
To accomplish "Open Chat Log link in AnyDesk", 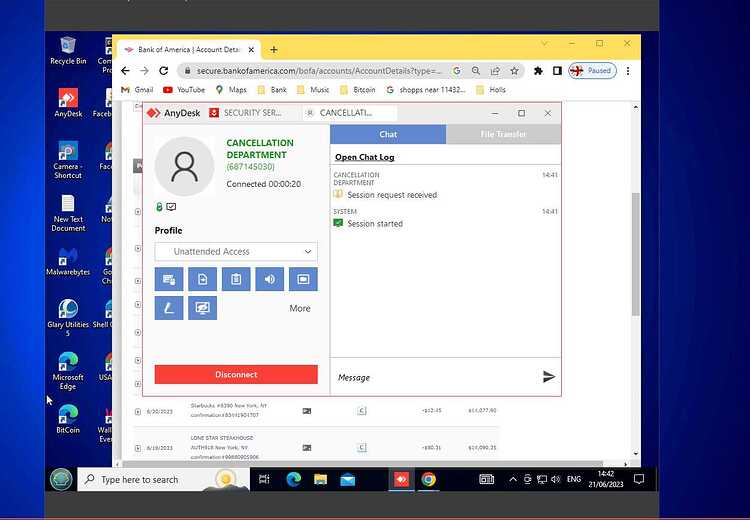I will click(364, 157).
